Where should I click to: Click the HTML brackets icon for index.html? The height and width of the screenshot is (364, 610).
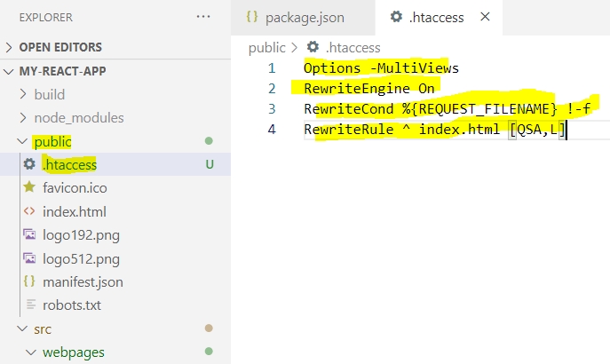coord(29,211)
